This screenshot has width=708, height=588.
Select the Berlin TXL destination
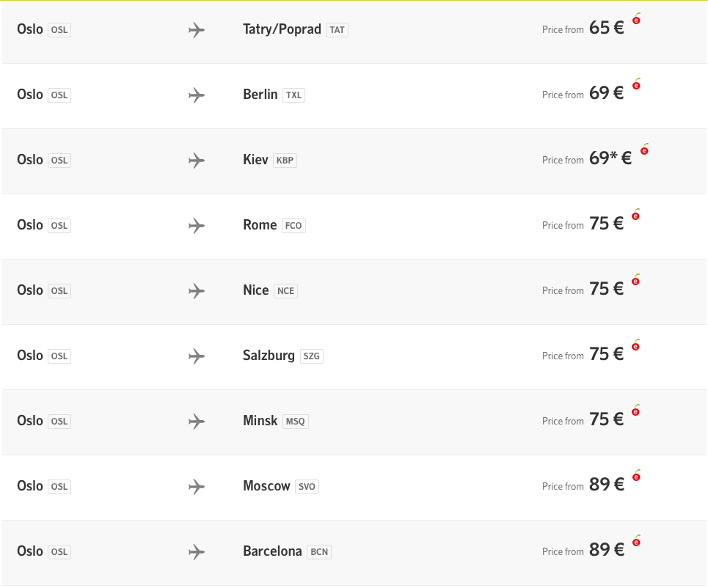click(274, 95)
